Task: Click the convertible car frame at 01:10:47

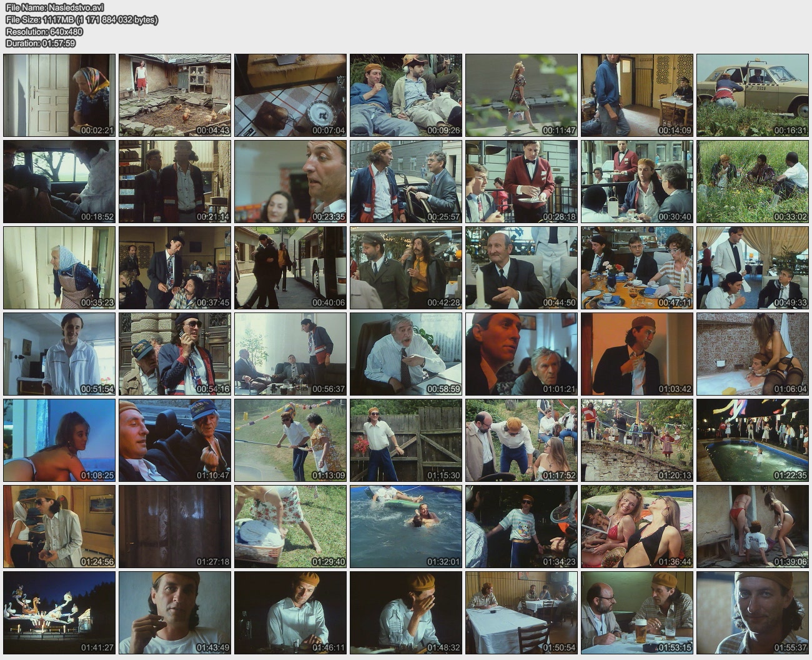Action: (x=175, y=440)
